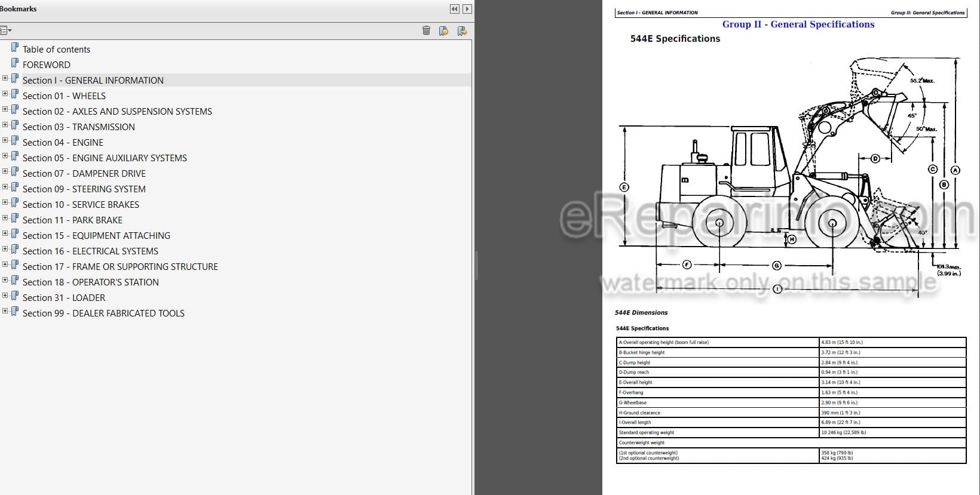Go to Section 01 - WHEELS bookmark
Viewport: 980px width, 495px height.
(64, 96)
